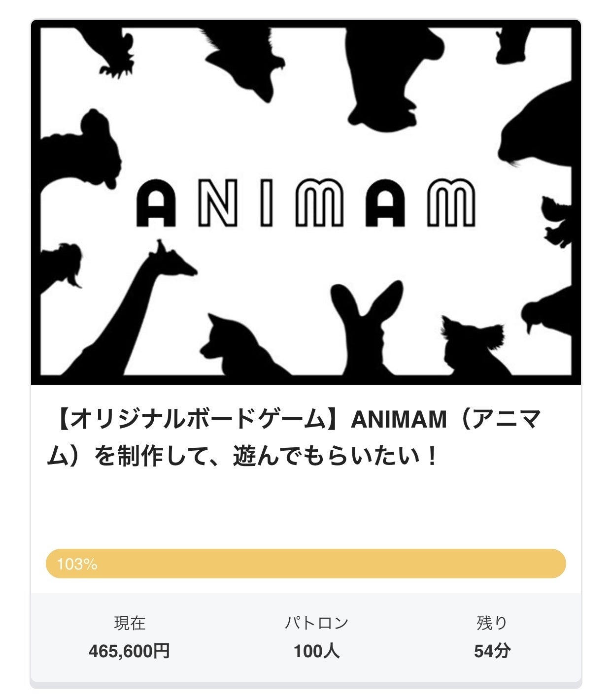Click the 465,600円 funding amount

[x=130, y=651]
